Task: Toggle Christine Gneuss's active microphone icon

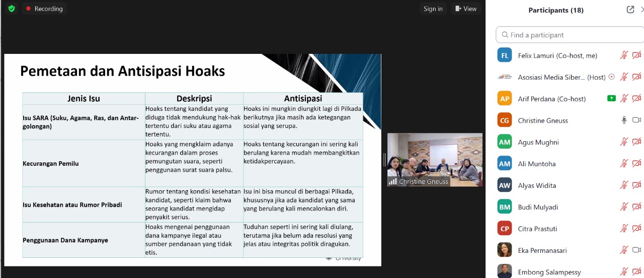Action: pyautogui.click(x=624, y=120)
